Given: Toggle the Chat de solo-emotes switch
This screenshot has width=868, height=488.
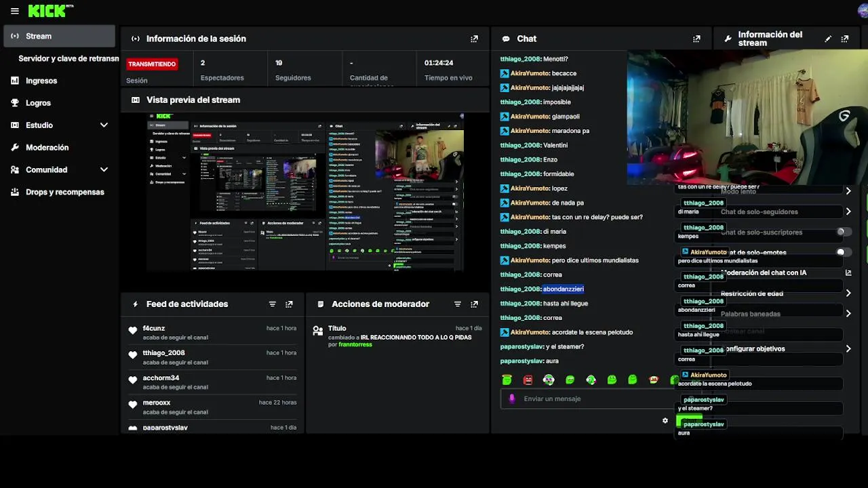Looking at the screenshot, I should (844, 252).
